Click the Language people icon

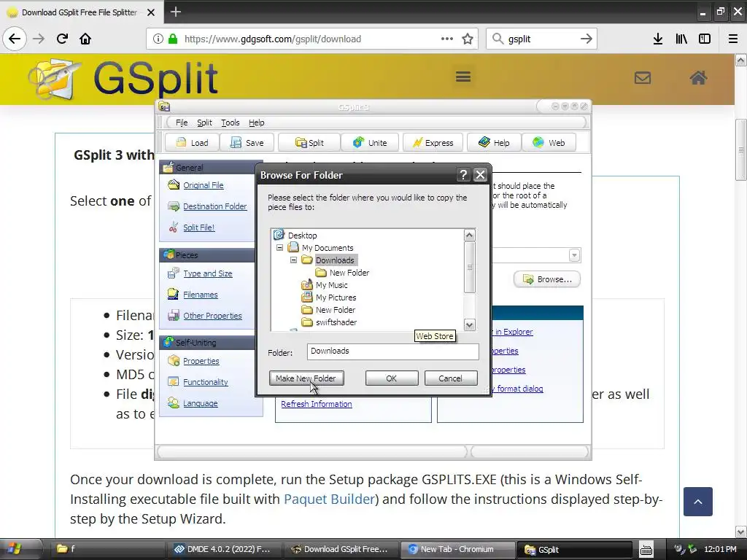pyautogui.click(x=174, y=402)
